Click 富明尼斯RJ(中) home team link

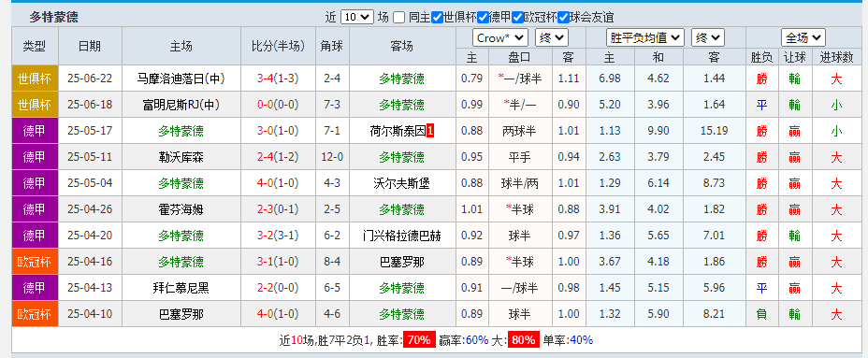181,105
